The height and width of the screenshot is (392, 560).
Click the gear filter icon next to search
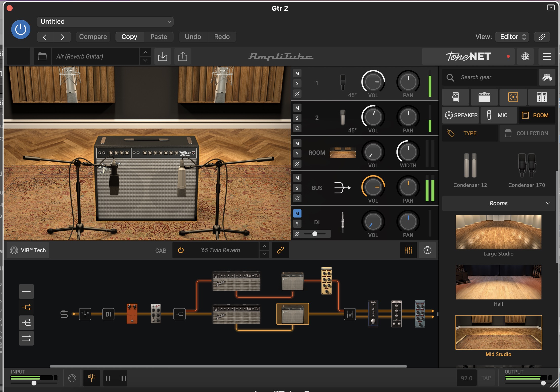point(547,77)
